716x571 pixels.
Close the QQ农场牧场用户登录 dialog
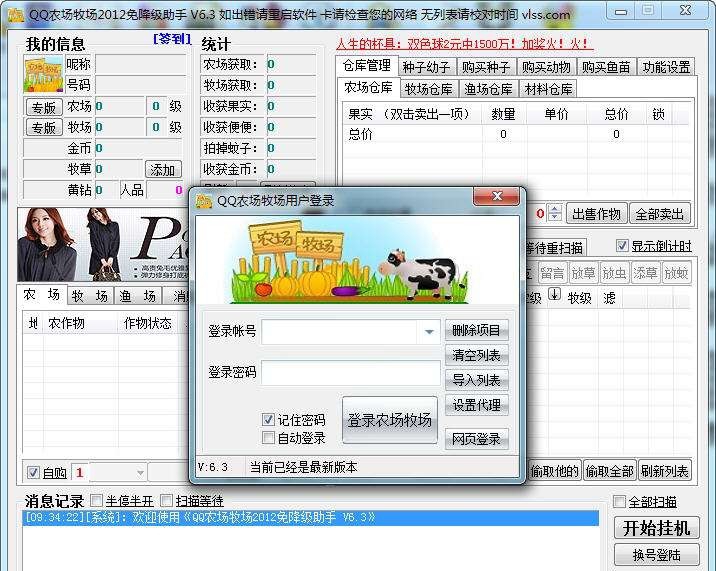tap(497, 196)
